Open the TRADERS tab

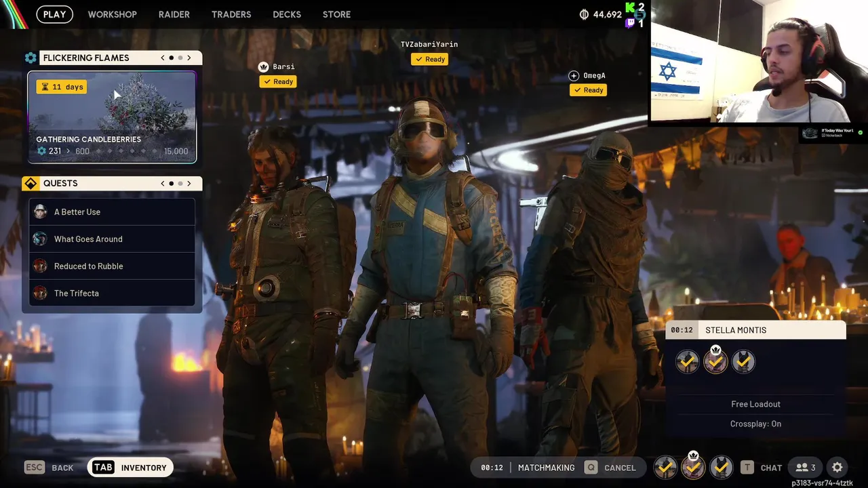tap(231, 14)
